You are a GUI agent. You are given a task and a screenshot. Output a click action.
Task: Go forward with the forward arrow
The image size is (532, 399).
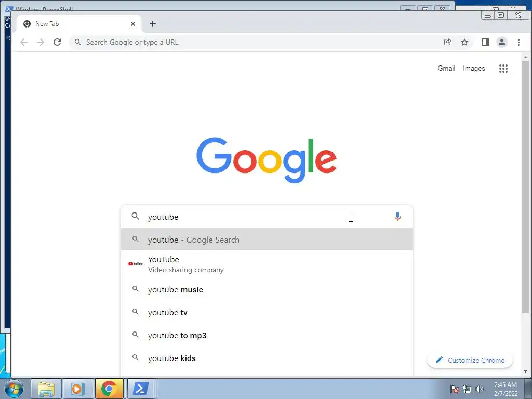pyautogui.click(x=41, y=42)
